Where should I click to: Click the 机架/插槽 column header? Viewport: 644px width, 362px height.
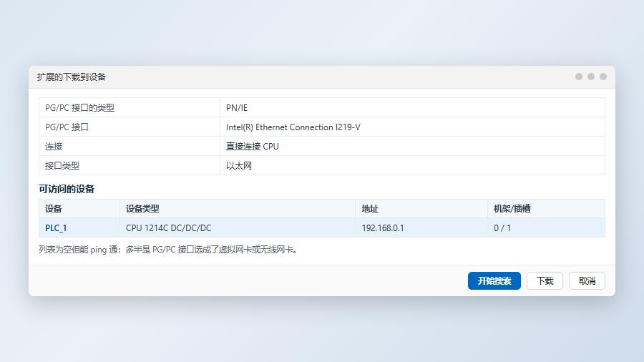[546, 208]
